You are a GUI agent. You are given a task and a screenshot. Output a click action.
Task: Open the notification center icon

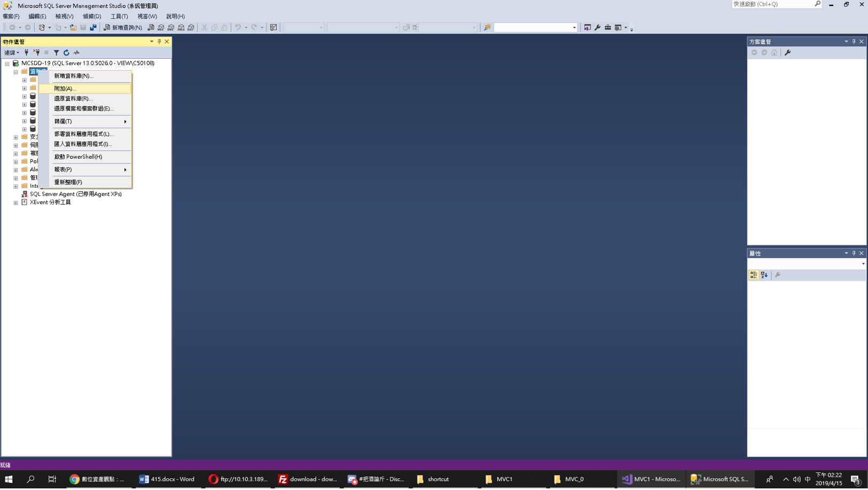pos(856,479)
